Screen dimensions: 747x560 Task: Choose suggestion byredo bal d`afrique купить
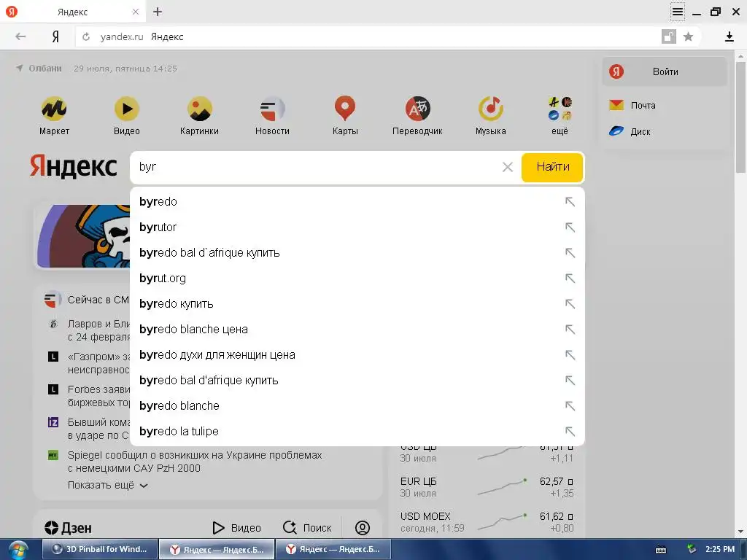(357, 253)
